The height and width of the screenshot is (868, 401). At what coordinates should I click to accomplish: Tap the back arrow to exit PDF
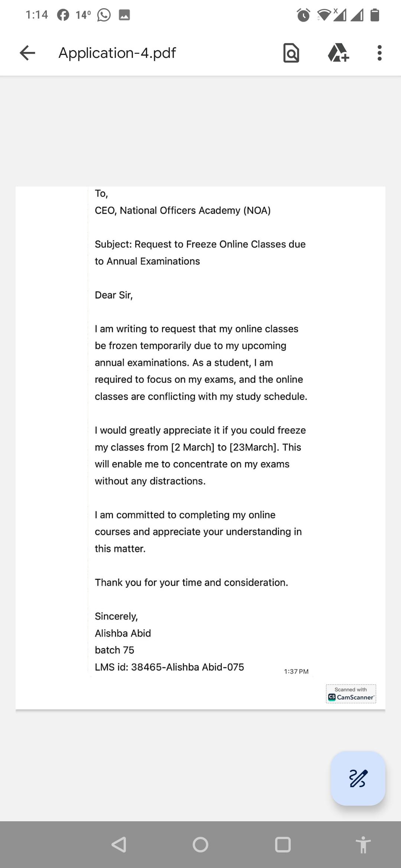[x=27, y=53]
